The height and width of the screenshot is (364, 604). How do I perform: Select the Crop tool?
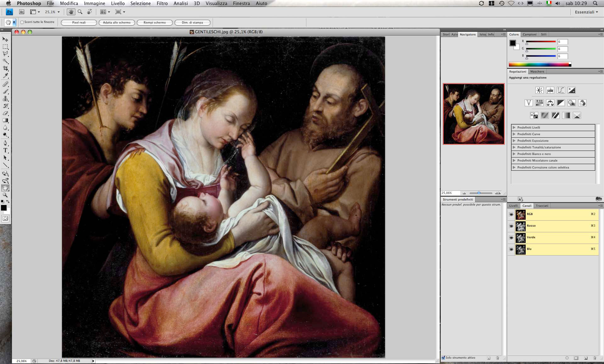[x=5, y=68]
